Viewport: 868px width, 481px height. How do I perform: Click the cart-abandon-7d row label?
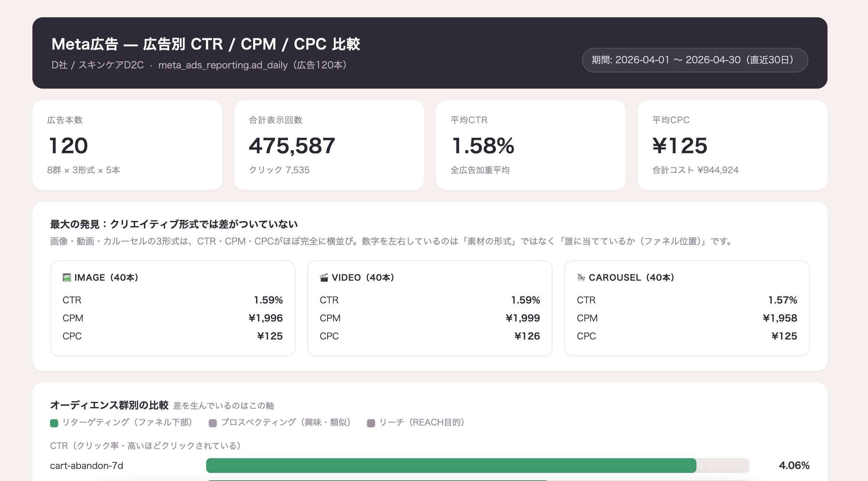point(87,466)
